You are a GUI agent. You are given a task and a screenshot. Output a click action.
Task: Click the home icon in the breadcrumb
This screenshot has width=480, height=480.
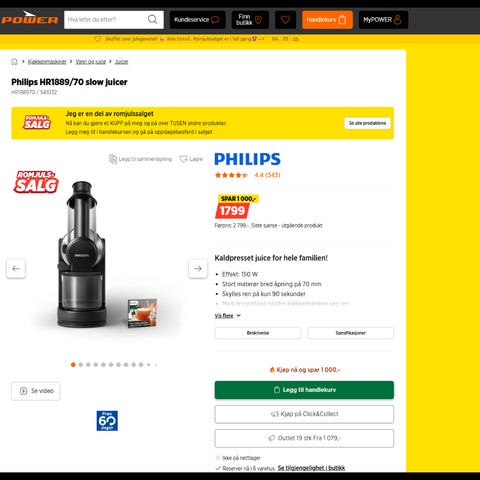point(14,62)
